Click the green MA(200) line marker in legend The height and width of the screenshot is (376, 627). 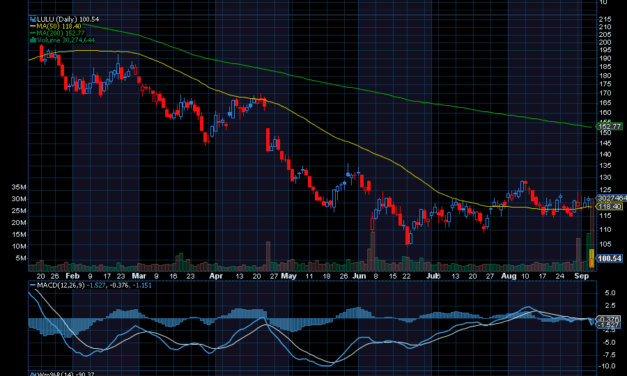(x=33, y=33)
